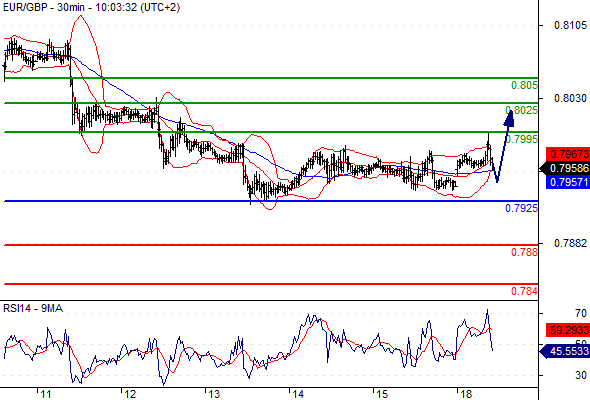Viewport: 590px width, 400px height.
Task: Click the 0.8025 resistance level label
Action: tap(522, 110)
